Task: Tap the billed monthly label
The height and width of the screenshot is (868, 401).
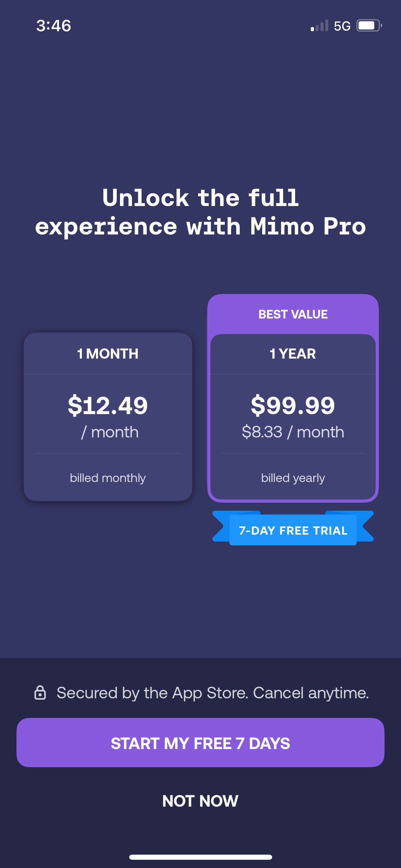Action: point(108,478)
